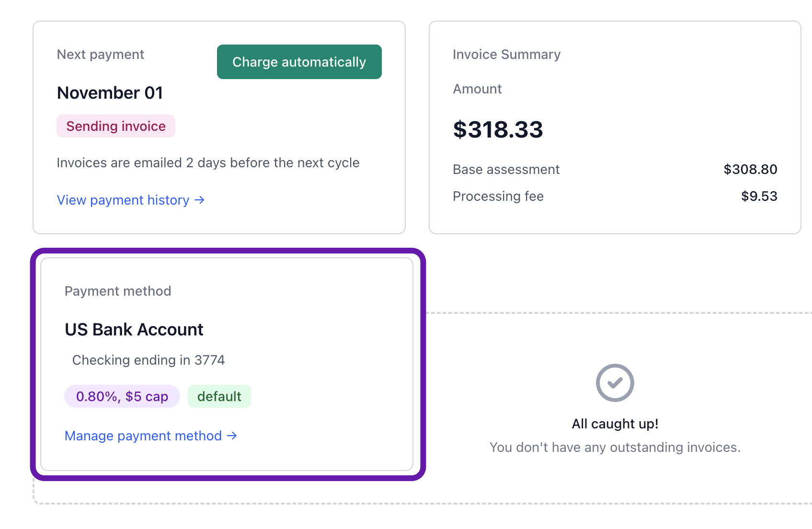Click the arrow icon next to View payment history

click(x=199, y=200)
